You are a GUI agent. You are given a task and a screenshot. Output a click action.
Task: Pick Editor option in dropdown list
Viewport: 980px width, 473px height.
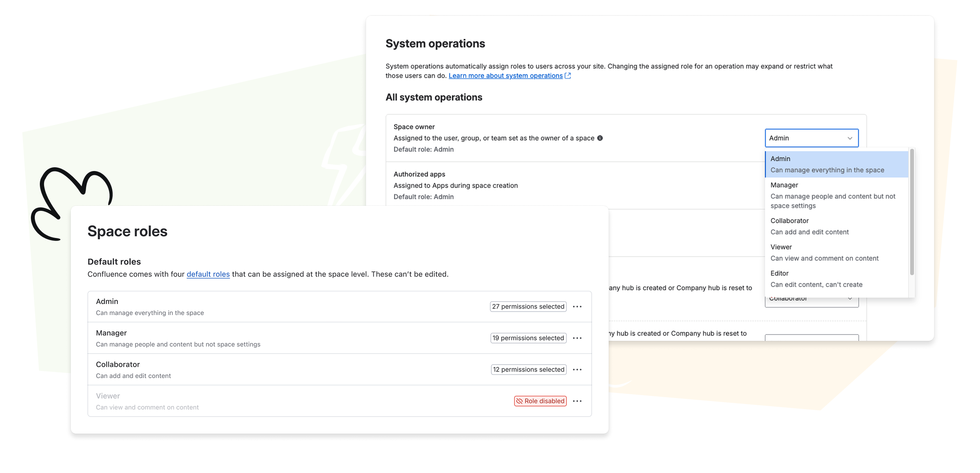click(837, 279)
